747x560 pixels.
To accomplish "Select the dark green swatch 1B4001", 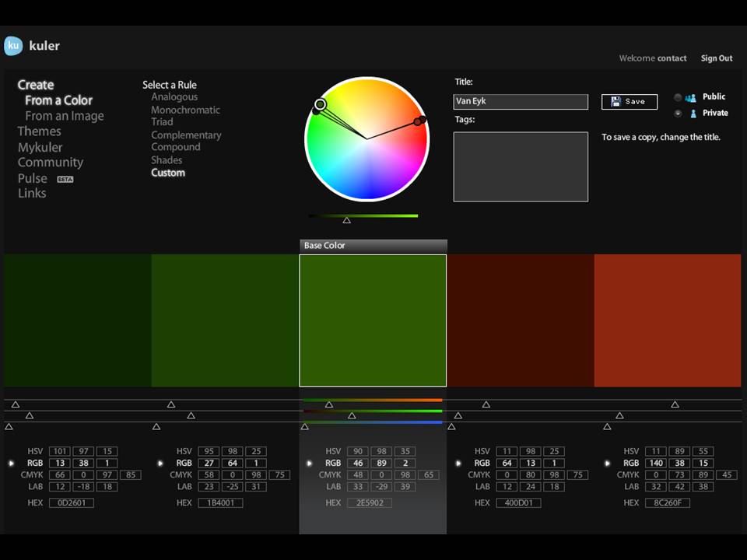I will point(225,320).
